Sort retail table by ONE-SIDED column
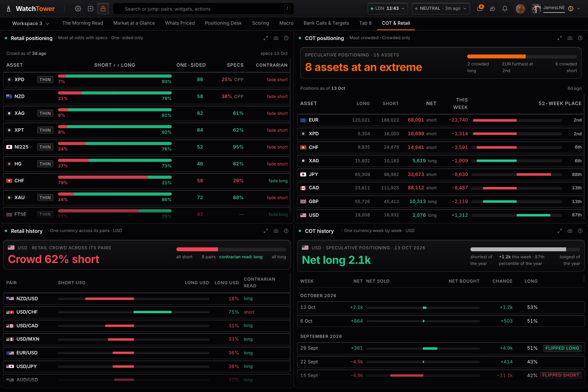Image resolution: width=588 pixels, height=392 pixels. pyautogui.click(x=191, y=65)
